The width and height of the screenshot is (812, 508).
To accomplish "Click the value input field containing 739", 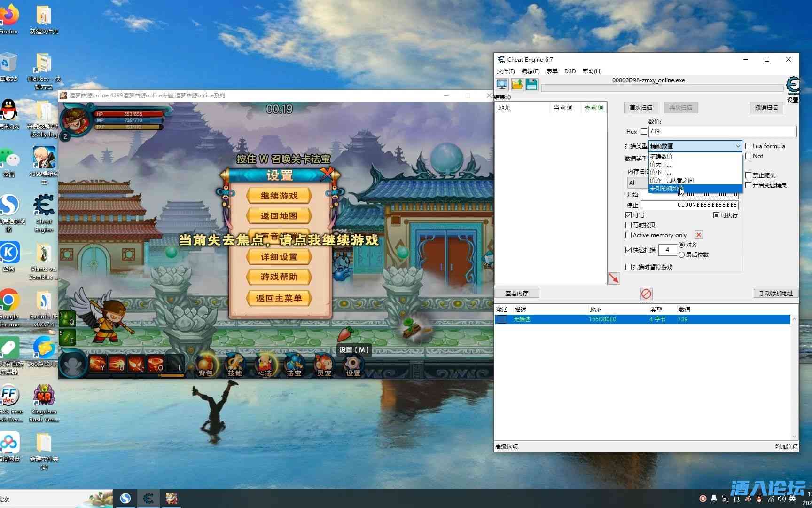I will [722, 132].
